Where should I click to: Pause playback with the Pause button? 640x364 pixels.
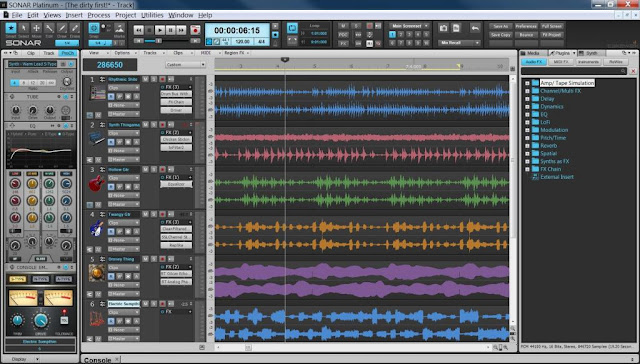[171, 30]
